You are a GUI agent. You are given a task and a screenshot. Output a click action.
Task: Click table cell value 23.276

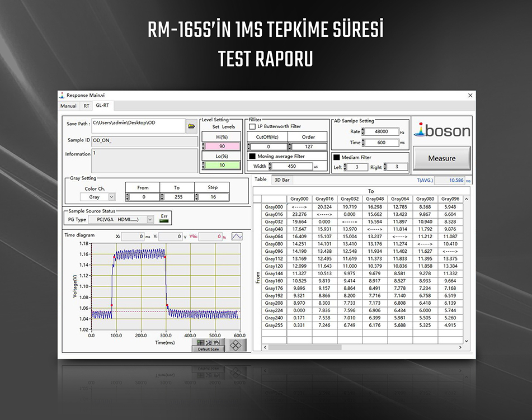299,214
